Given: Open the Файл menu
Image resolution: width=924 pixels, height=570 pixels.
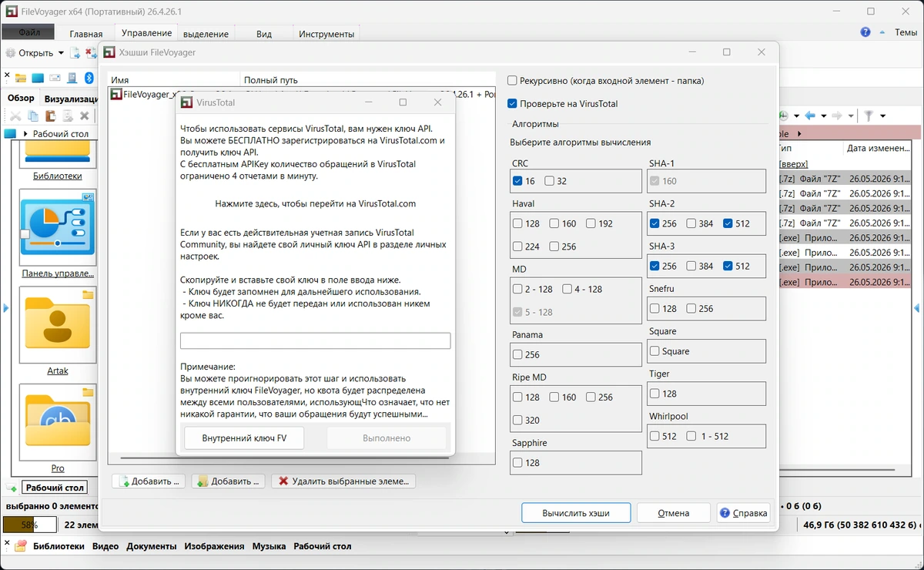Looking at the screenshot, I should click(x=28, y=32).
